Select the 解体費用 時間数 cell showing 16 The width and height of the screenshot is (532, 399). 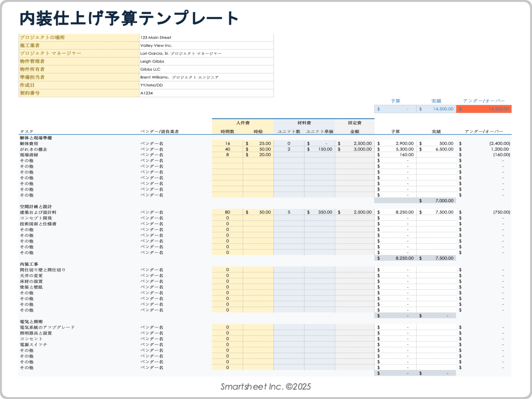[227, 143]
